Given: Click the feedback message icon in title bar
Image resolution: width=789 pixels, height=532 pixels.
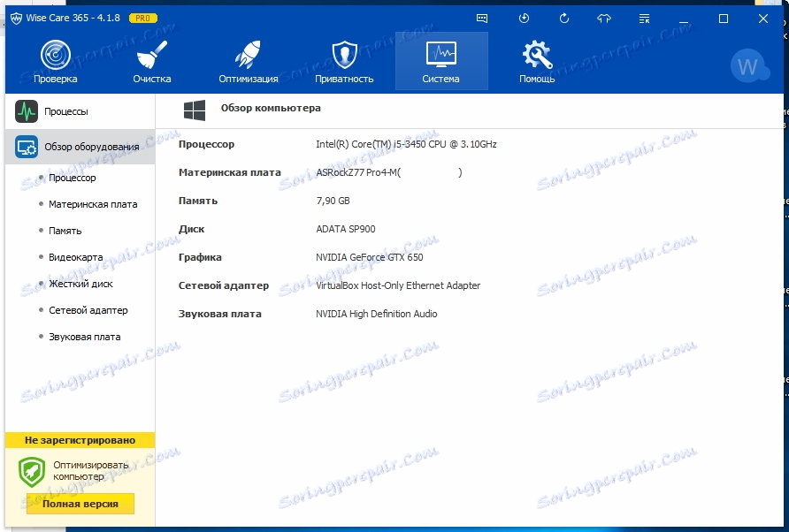Looking at the screenshot, I should coord(481,19).
